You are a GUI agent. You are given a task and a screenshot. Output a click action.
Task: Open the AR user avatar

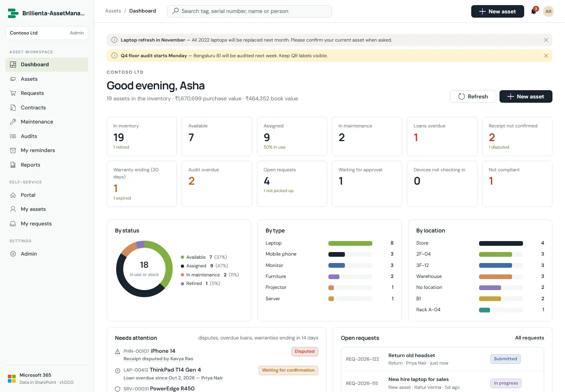549,11
